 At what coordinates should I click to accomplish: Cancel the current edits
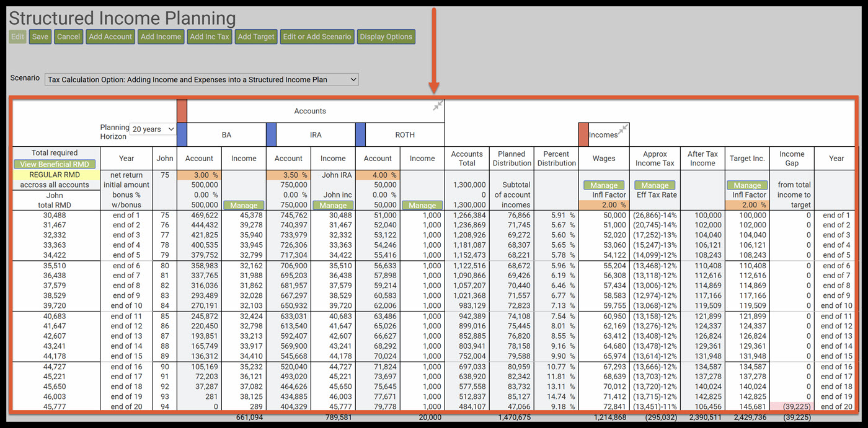68,37
